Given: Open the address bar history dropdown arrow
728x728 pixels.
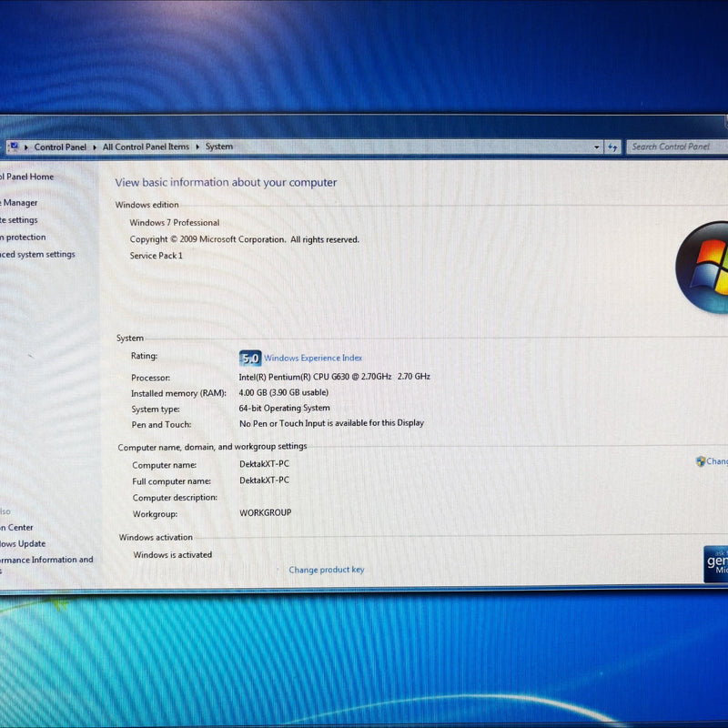Looking at the screenshot, I should [597, 147].
